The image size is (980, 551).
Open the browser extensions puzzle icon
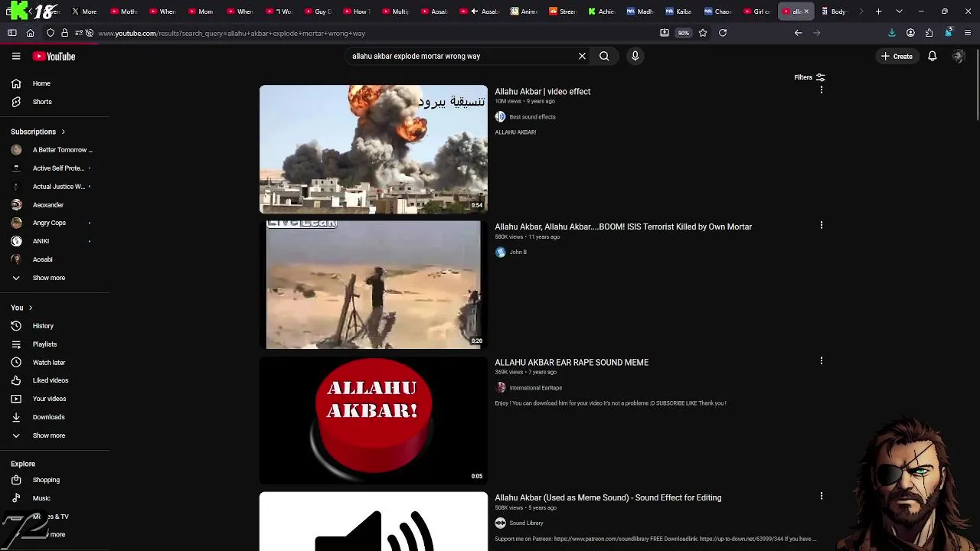[929, 33]
